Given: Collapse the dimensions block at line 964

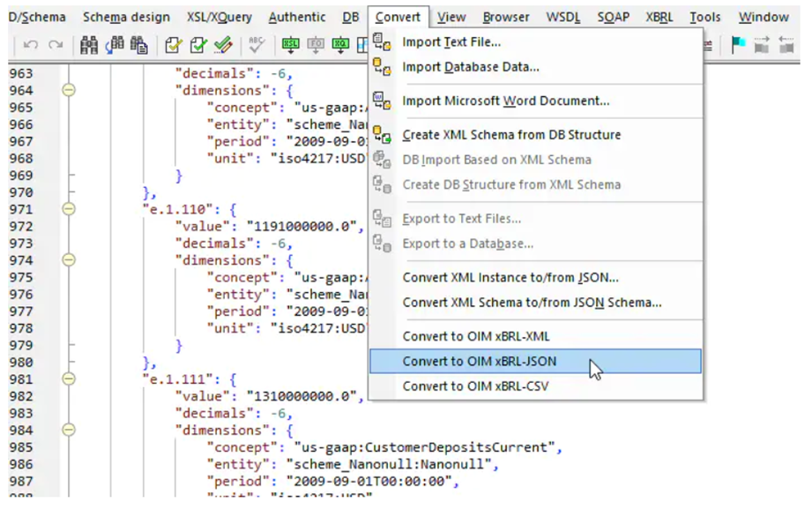Looking at the screenshot, I should point(69,90).
